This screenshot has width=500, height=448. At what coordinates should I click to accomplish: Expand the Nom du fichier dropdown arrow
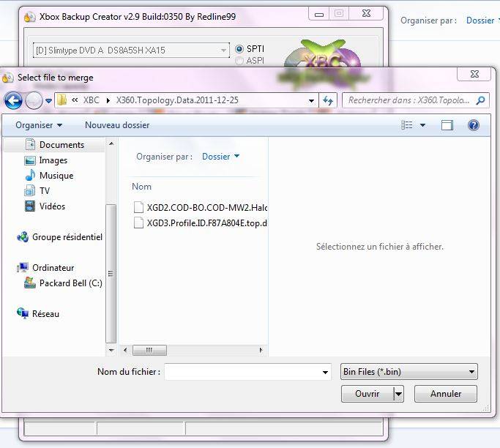pyautogui.click(x=325, y=372)
